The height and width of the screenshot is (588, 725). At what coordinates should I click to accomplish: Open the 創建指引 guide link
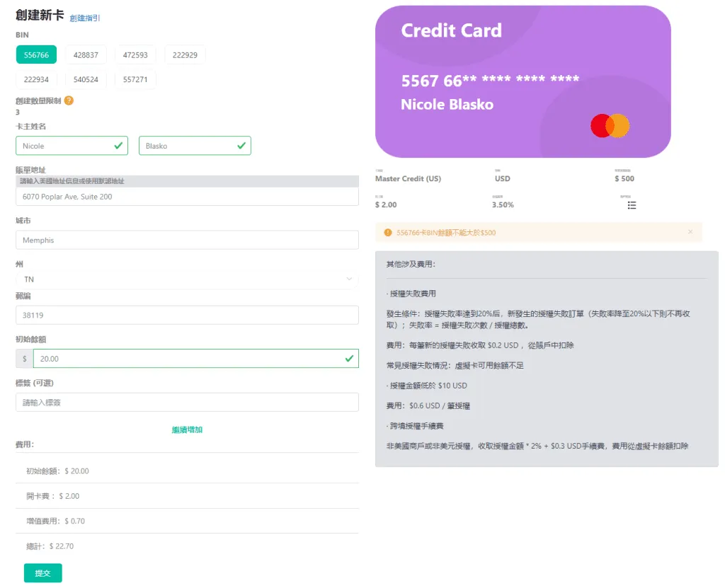coord(85,18)
